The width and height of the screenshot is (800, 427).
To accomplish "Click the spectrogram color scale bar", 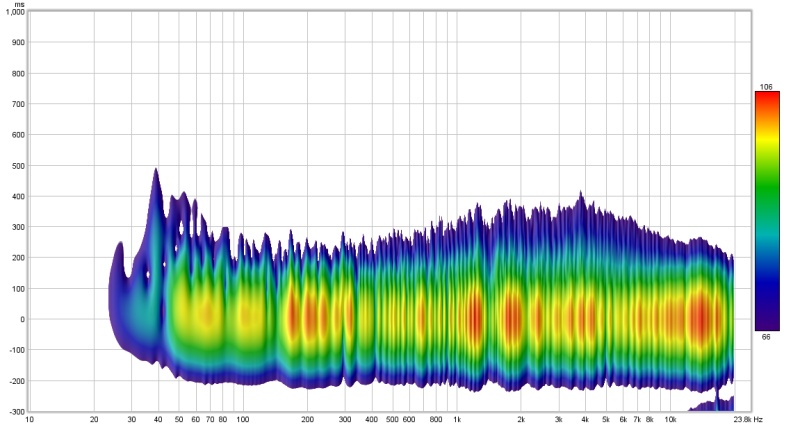I will point(767,211).
